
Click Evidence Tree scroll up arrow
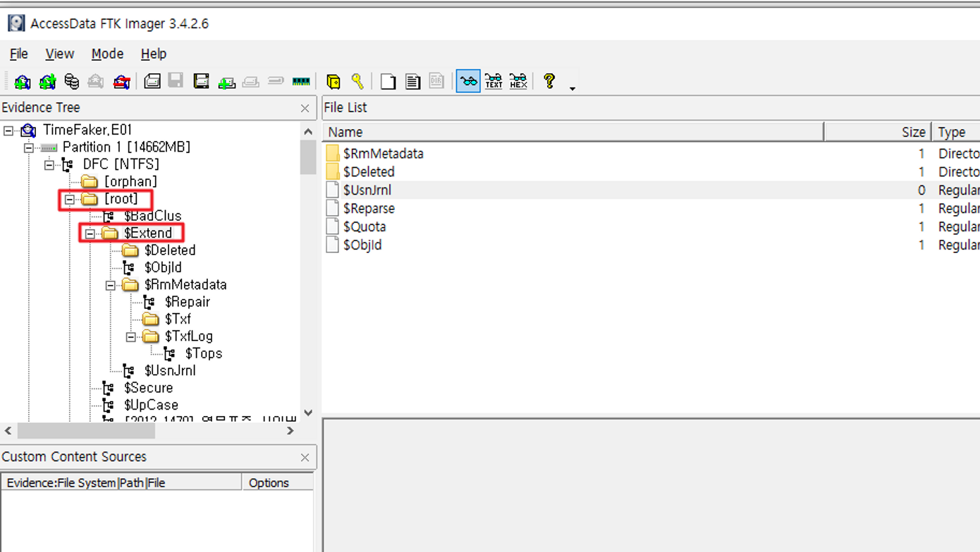(x=308, y=132)
